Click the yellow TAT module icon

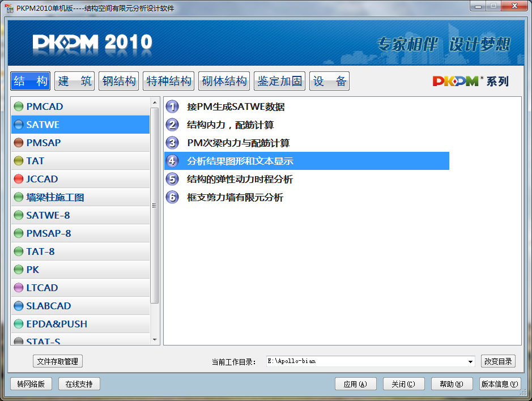pos(19,161)
